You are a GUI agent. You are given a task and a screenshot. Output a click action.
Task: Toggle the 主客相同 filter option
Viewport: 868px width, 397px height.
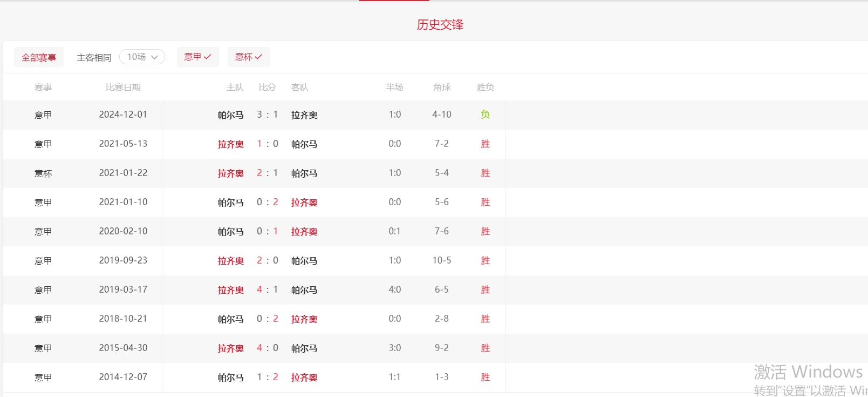click(94, 57)
